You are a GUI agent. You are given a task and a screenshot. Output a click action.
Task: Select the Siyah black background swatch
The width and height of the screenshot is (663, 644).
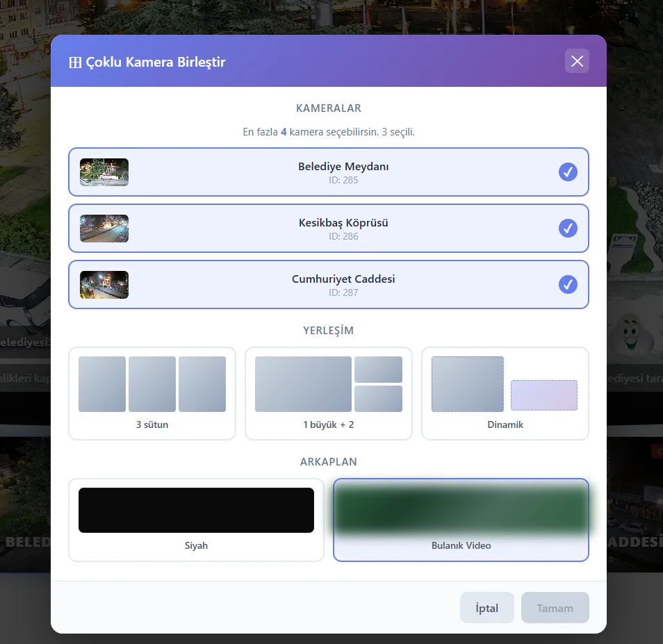196,510
